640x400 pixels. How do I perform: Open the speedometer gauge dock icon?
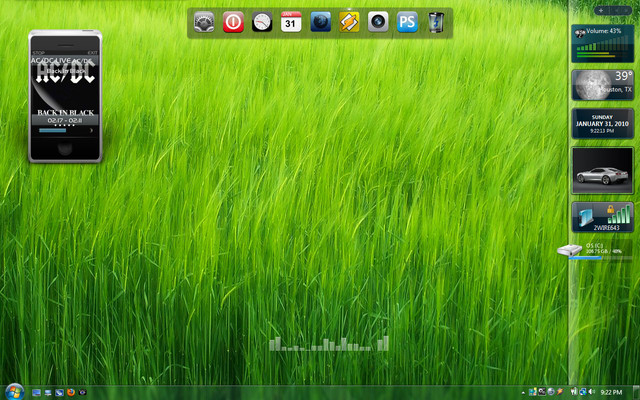point(204,22)
